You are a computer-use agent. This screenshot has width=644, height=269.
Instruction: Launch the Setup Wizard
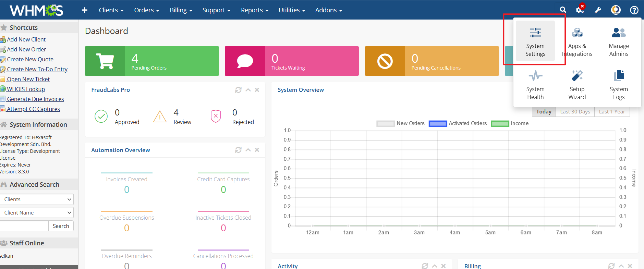point(577,84)
